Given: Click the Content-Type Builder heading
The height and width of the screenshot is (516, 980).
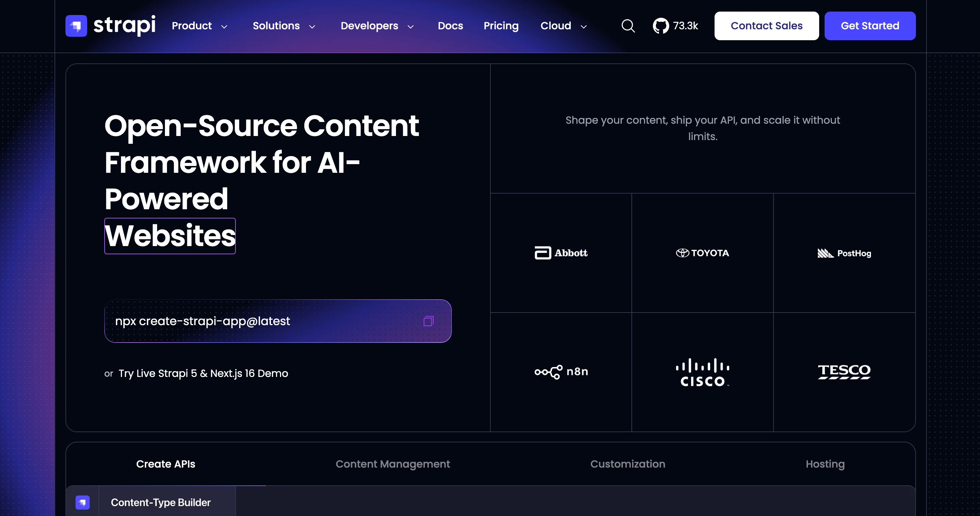Looking at the screenshot, I should coord(160,502).
